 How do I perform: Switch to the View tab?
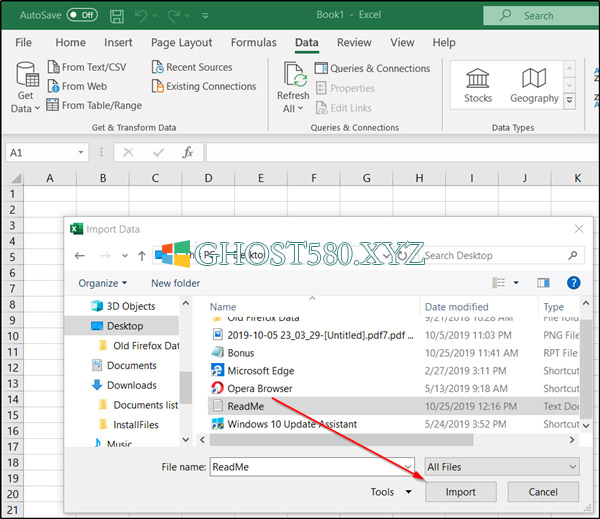(x=402, y=42)
